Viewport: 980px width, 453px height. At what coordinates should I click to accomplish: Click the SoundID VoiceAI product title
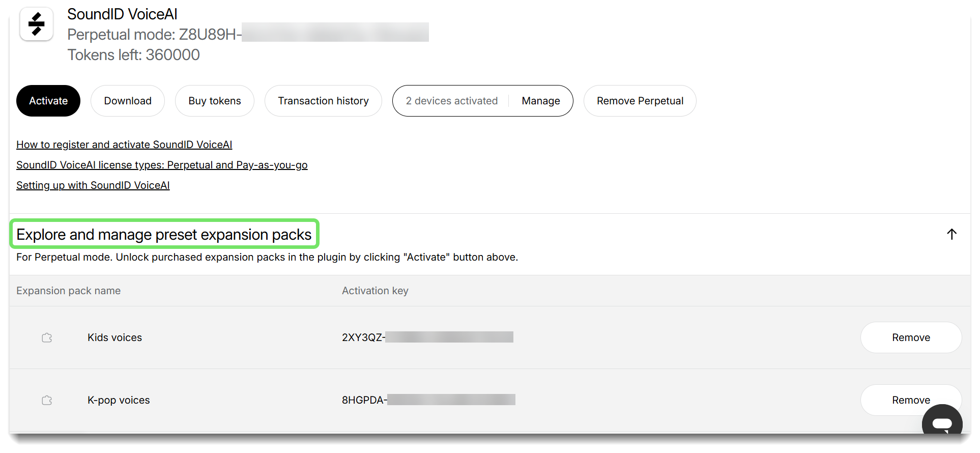[122, 14]
